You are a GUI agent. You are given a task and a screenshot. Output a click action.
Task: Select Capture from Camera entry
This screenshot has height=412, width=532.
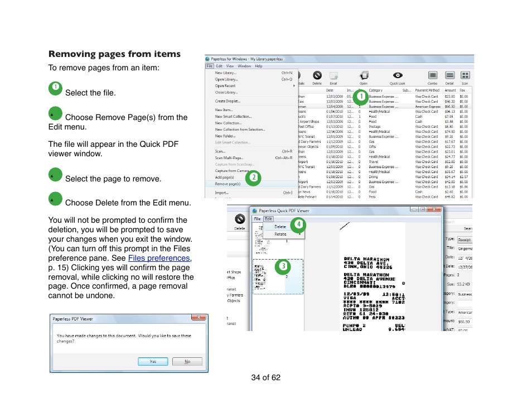click(x=252, y=170)
